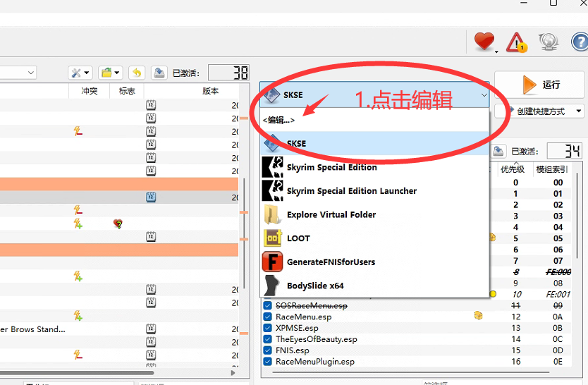Click the red F GenerateFNISforUsers icon
The width and height of the screenshot is (588, 385).
272,262
